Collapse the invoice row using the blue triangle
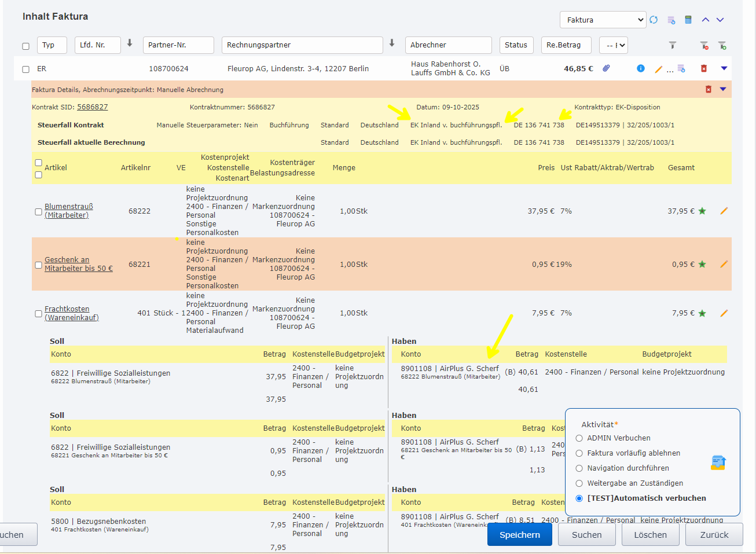The width and height of the screenshot is (756, 554). coord(724,68)
